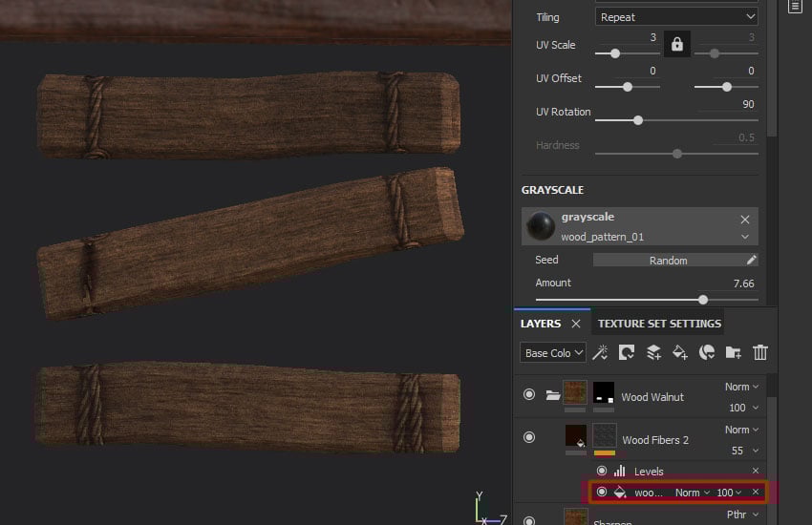Screen dimensions: 812x525
Task: Delete the selected layer with trash icon
Action: pyautogui.click(x=760, y=352)
